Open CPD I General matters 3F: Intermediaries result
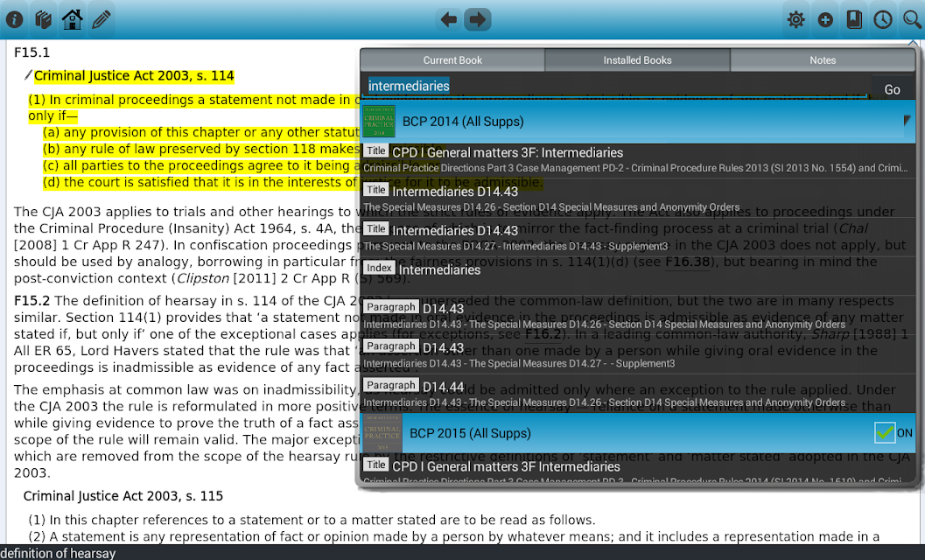Image resolution: width=925 pixels, height=560 pixels. (x=638, y=159)
